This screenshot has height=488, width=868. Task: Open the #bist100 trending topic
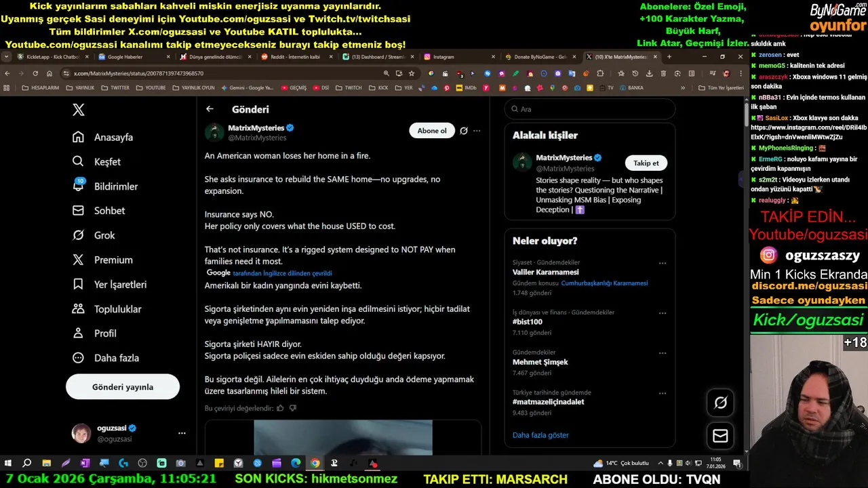(x=528, y=322)
